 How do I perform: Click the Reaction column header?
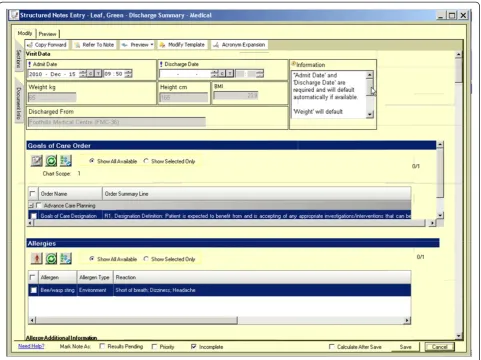click(x=262, y=277)
